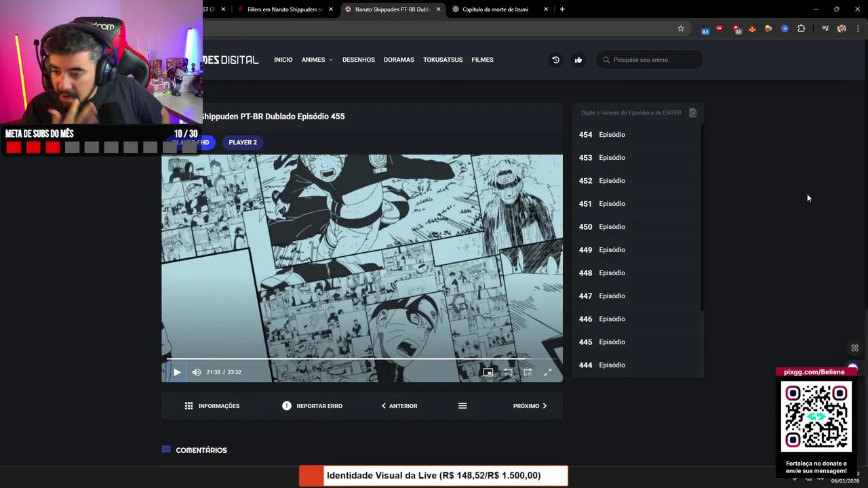Click the pixgg donation QR code
The image size is (868, 488).
click(x=816, y=416)
